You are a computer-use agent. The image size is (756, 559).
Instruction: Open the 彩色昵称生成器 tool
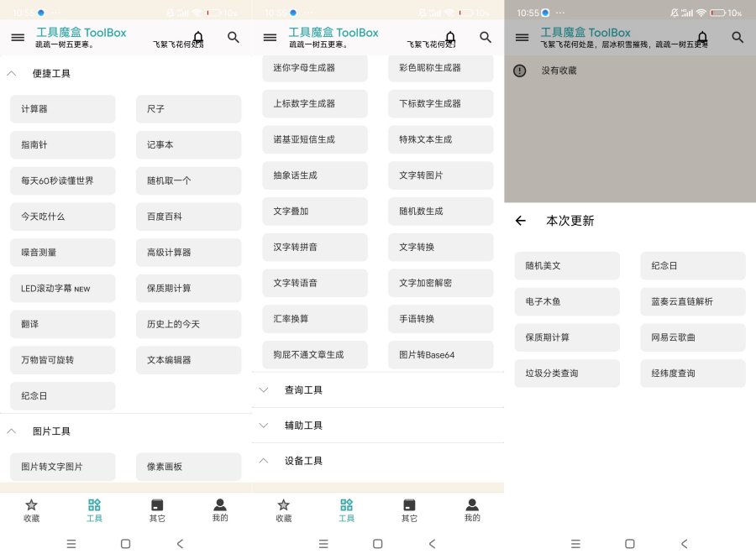pyautogui.click(x=440, y=67)
